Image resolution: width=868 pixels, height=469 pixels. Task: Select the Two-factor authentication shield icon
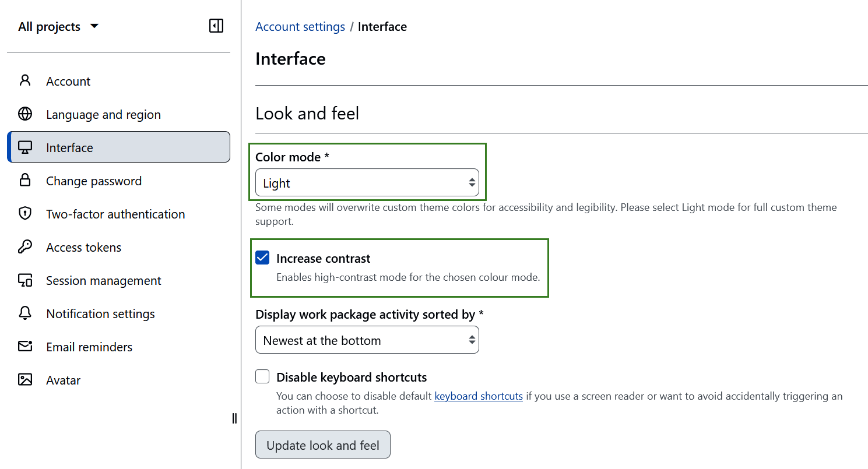pos(25,214)
